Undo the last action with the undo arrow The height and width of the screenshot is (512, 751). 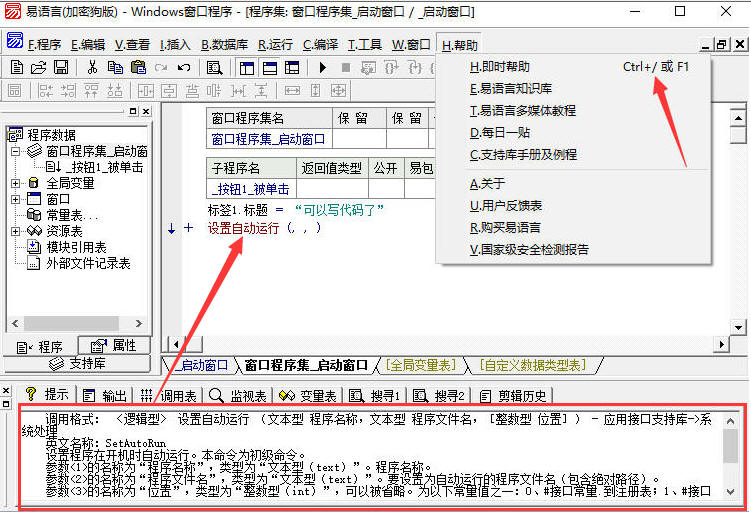(x=184, y=68)
